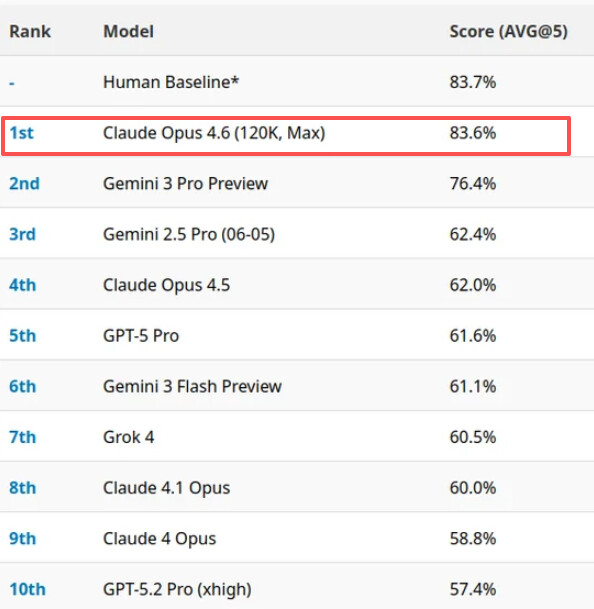Screen dimensions: 594x609
Task: Click the 83.6% score cell
Action: point(473,133)
